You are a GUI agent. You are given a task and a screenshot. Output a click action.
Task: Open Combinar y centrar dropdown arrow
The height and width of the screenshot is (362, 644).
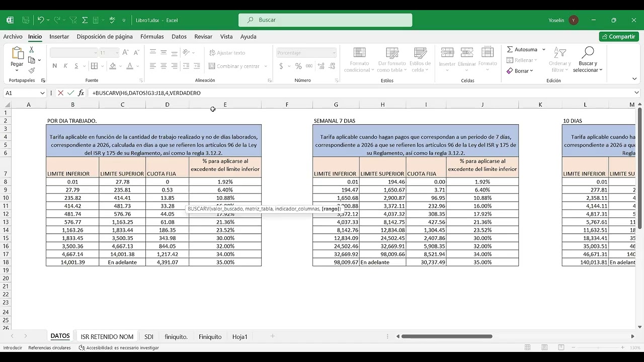point(266,66)
